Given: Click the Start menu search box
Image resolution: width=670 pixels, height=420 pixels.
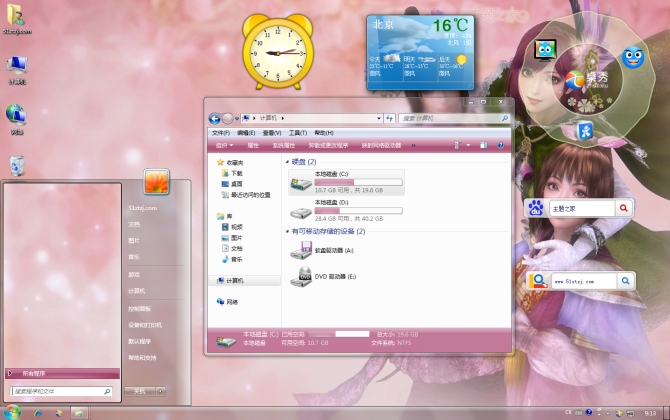Looking at the screenshot, I should pyautogui.click(x=61, y=391).
